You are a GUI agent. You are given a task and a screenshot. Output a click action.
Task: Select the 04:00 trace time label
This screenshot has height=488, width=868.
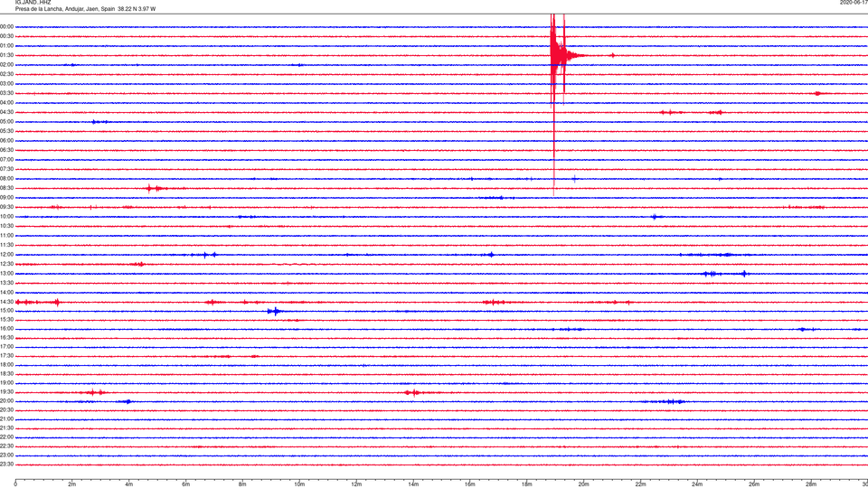click(x=6, y=102)
